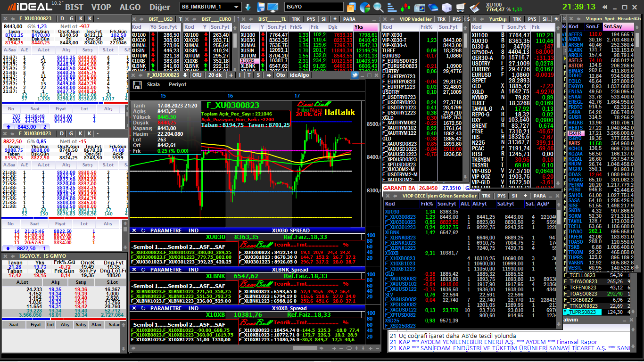Screen dimensions: 644x362
Task: Click the pencil editor icon in top toolbar
Action: [x=475, y=8]
